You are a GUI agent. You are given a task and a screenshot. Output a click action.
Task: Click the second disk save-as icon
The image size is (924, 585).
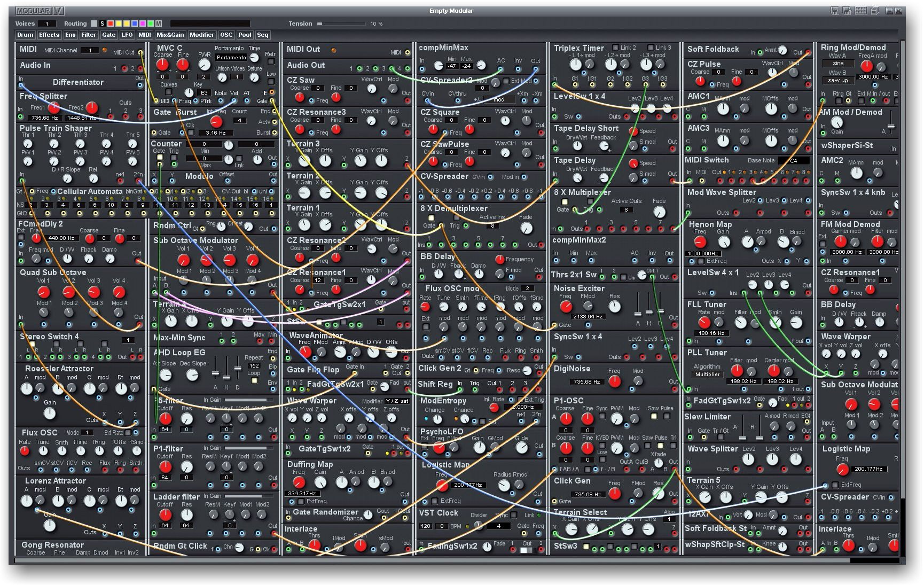tap(847, 11)
